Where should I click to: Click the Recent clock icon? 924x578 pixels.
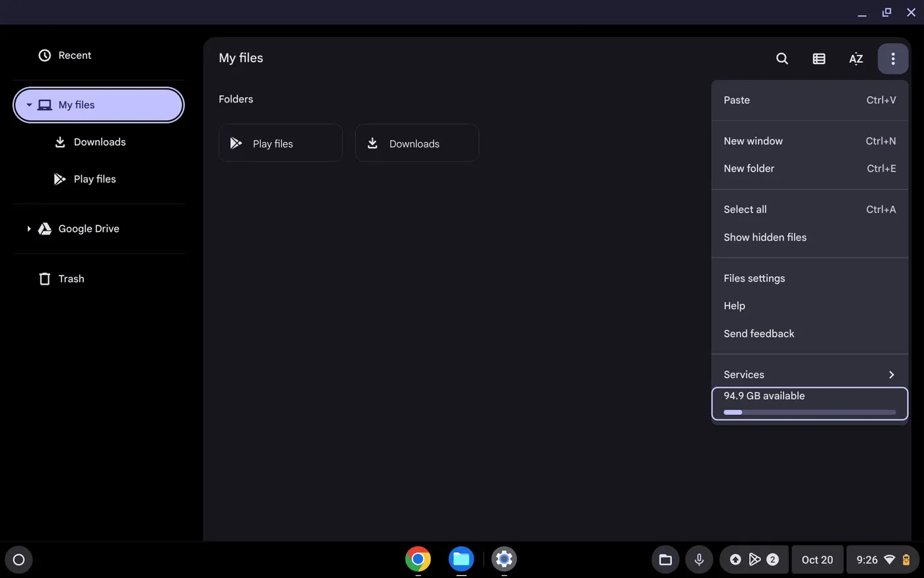tap(45, 55)
